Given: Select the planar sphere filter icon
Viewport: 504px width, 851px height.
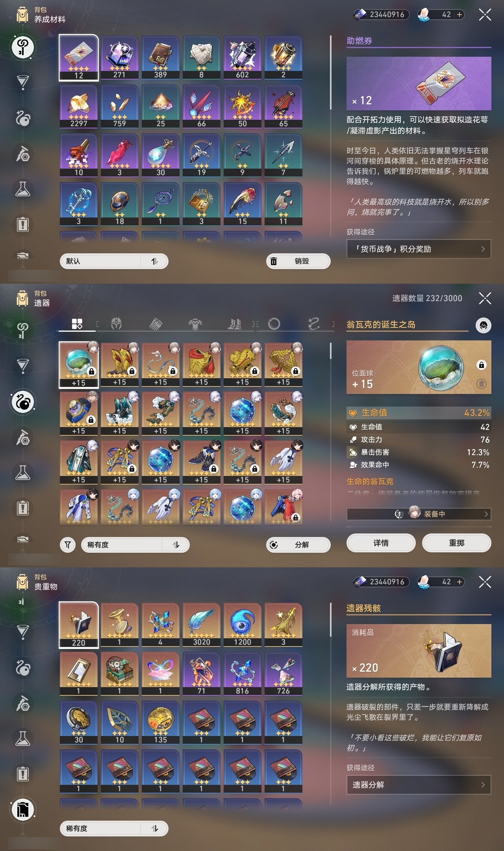Looking at the screenshot, I should (x=274, y=324).
